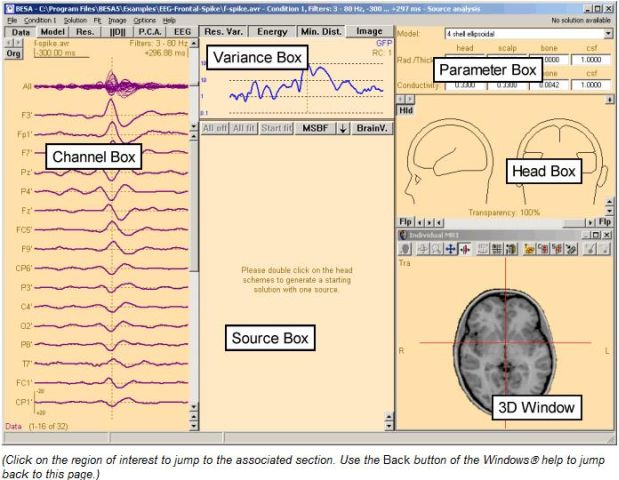Screen dimensions: 619x480
Task: Click the blue move arrows icon in MRI toolbar
Action: (x=451, y=248)
